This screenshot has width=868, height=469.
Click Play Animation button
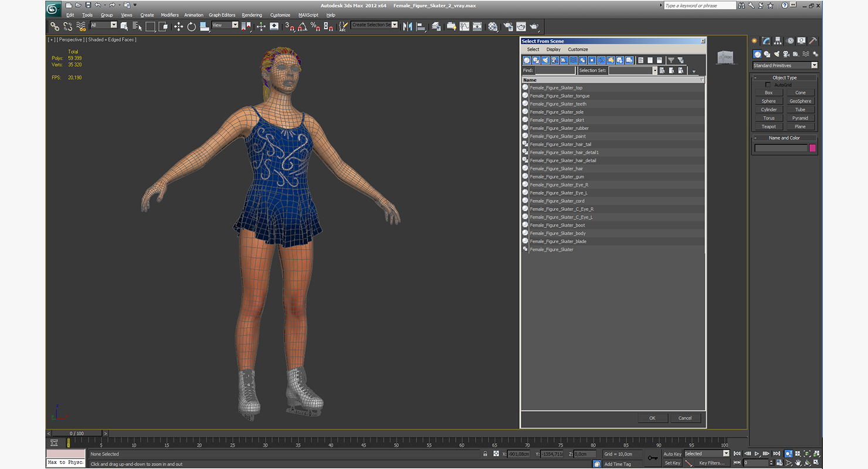pos(757,454)
